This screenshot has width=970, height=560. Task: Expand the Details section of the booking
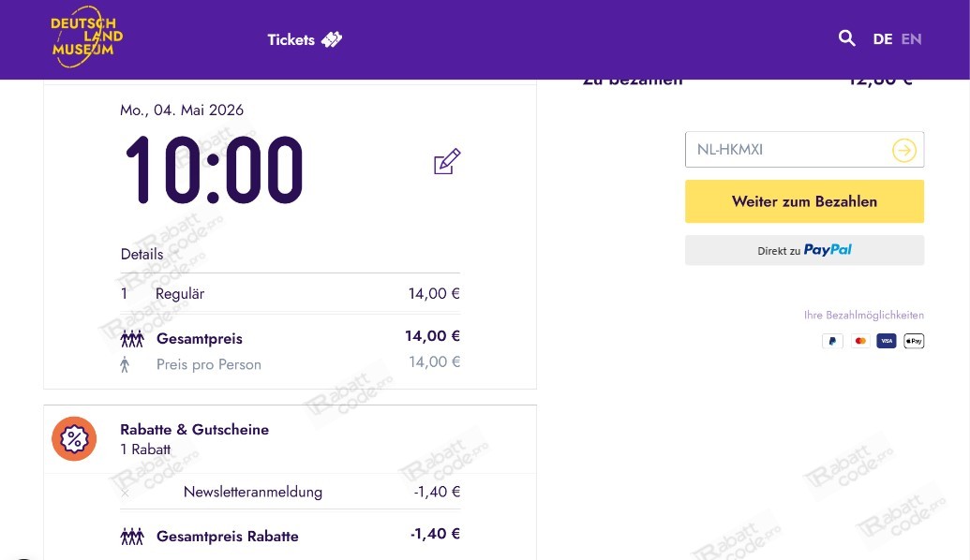[142, 254]
